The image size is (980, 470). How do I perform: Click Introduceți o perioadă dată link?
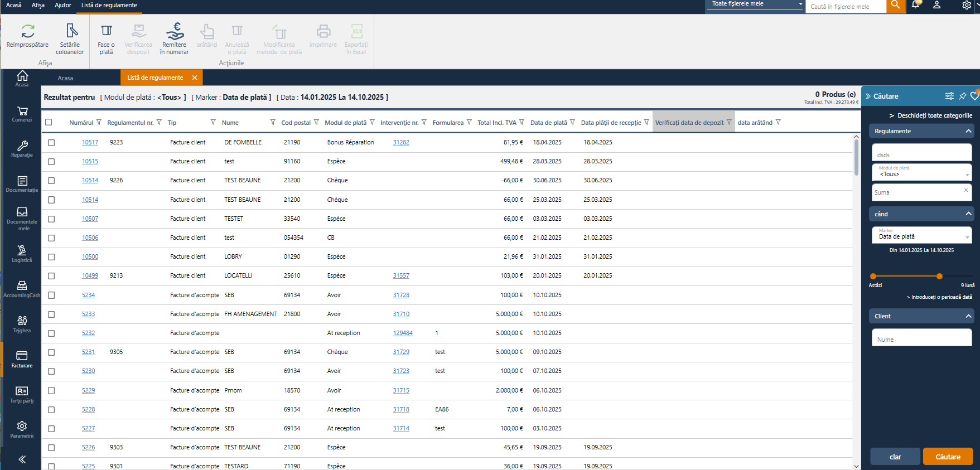[x=940, y=297]
